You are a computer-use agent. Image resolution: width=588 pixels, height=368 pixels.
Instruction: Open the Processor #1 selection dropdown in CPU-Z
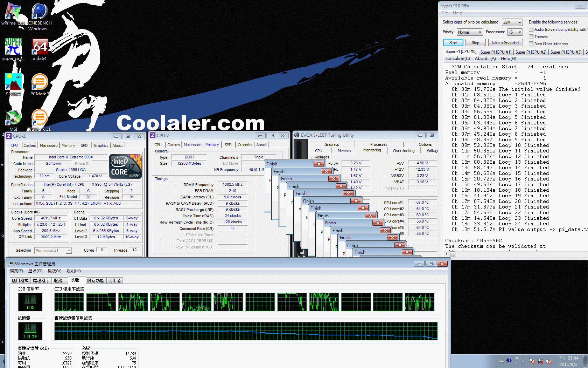click(x=53, y=251)
